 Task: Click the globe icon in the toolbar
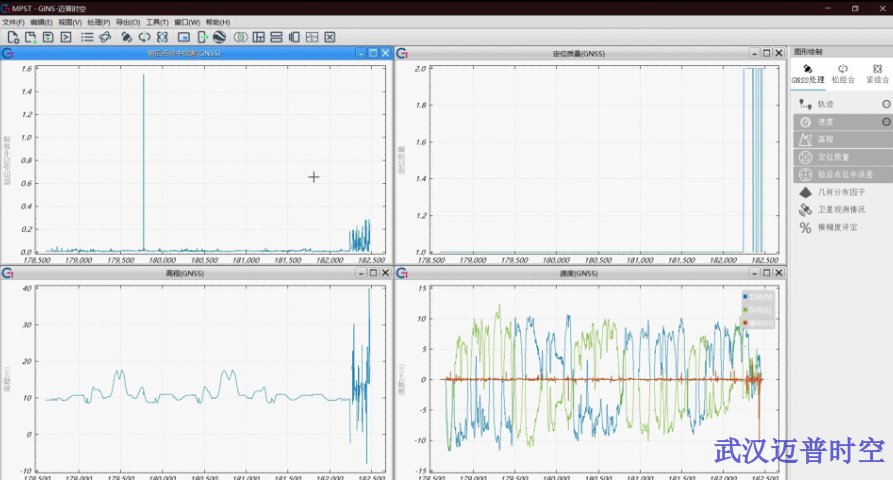point(219,37)
